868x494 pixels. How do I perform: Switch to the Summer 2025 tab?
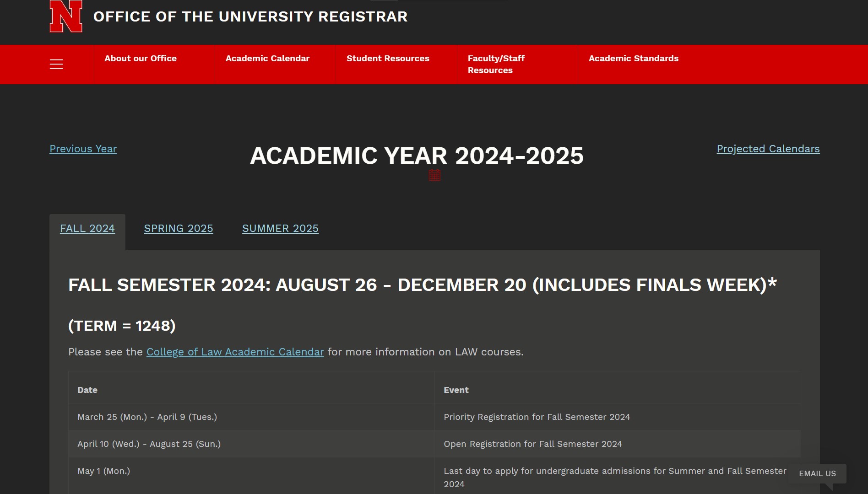coord(280,228)
